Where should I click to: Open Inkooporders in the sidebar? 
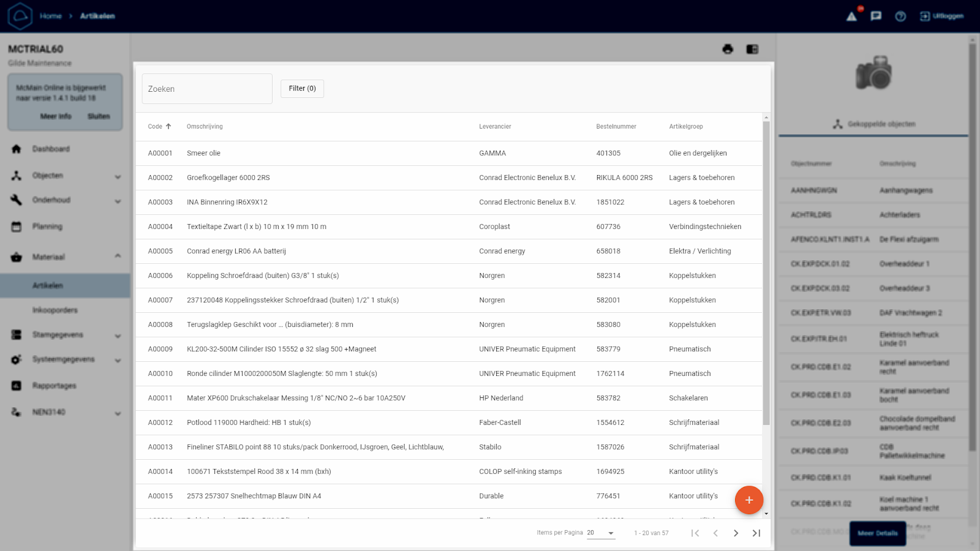55,310
